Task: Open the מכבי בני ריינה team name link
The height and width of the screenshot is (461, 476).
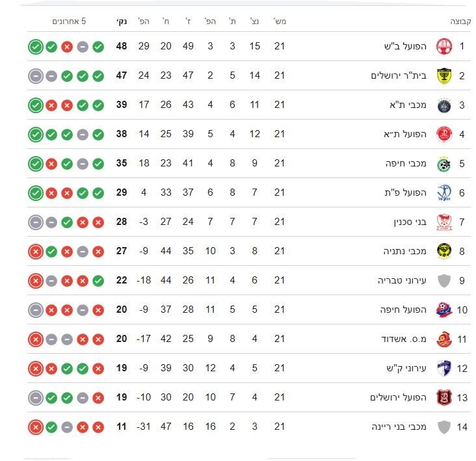Action: [x=397, y=427]
